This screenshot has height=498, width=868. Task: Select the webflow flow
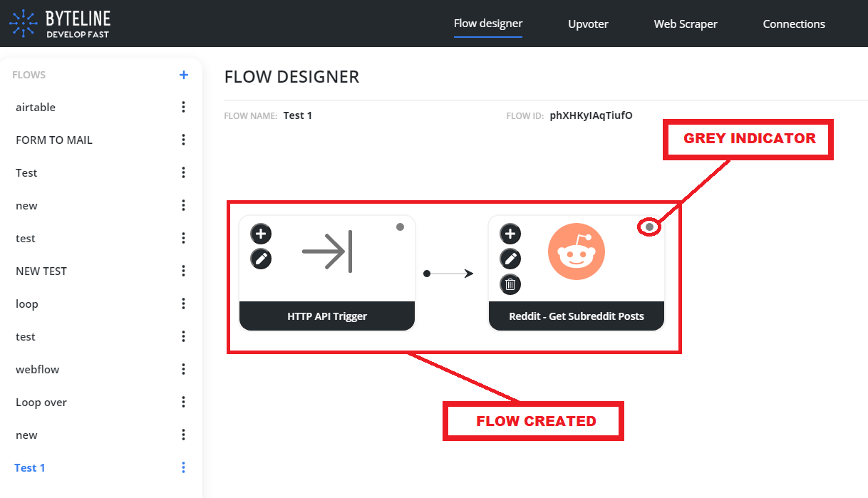click(x=38, y=369)
